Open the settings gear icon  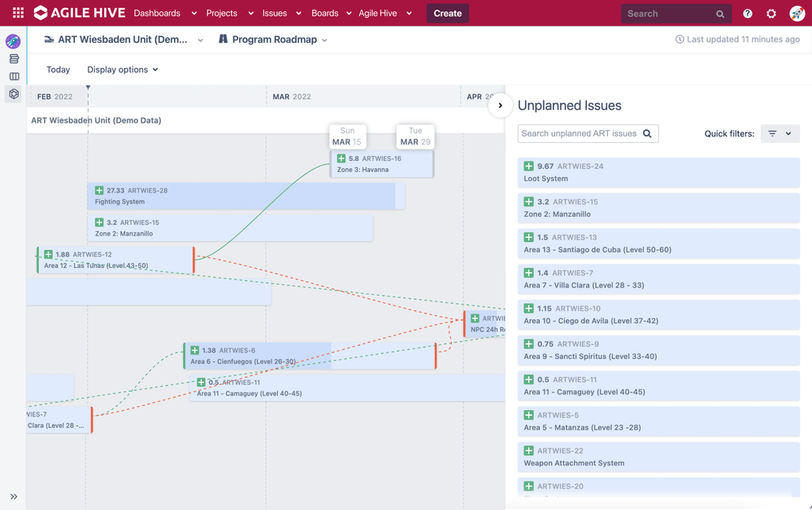[771, 14]
